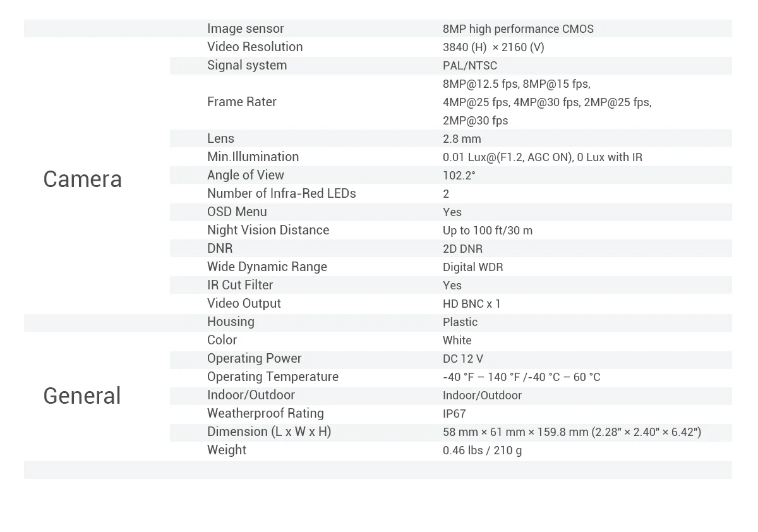Click the General section heading
The image size is (758, 532).
tap(82, 396)
